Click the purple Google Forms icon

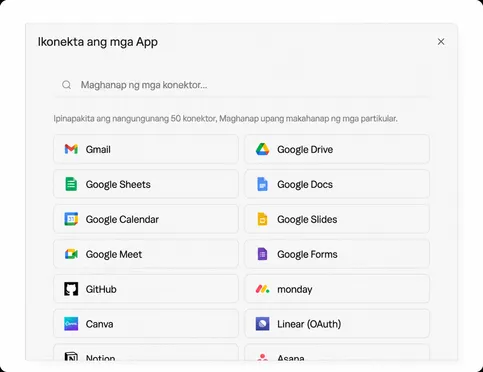(x=262, y=254)
